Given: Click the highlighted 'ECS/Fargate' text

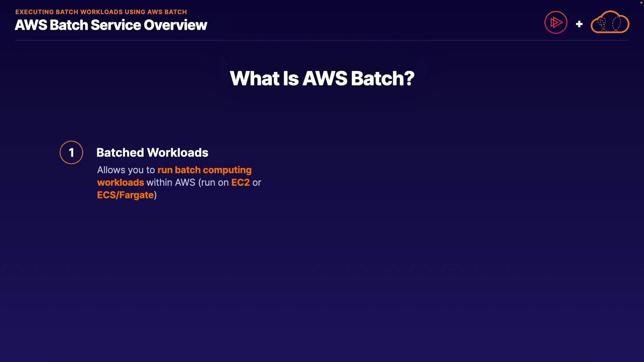Looking at the screenshot, I should [125, 195].
